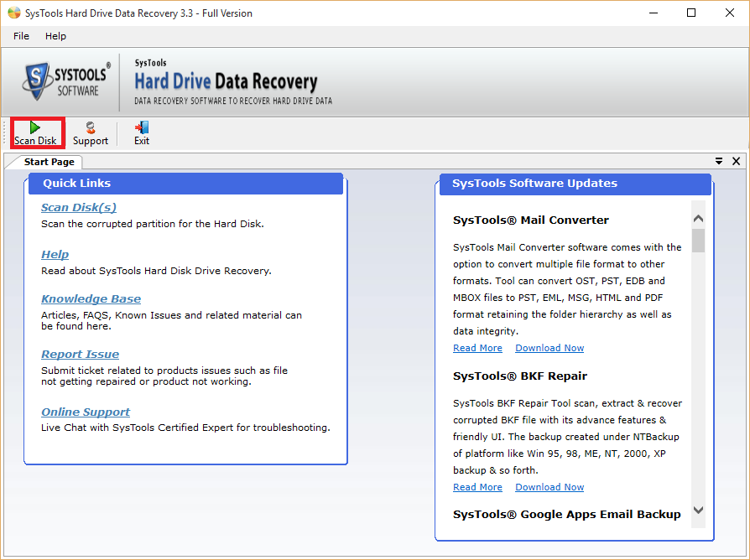Click the Report Issue link
This screenshot has width=750, height=560.
80,354
